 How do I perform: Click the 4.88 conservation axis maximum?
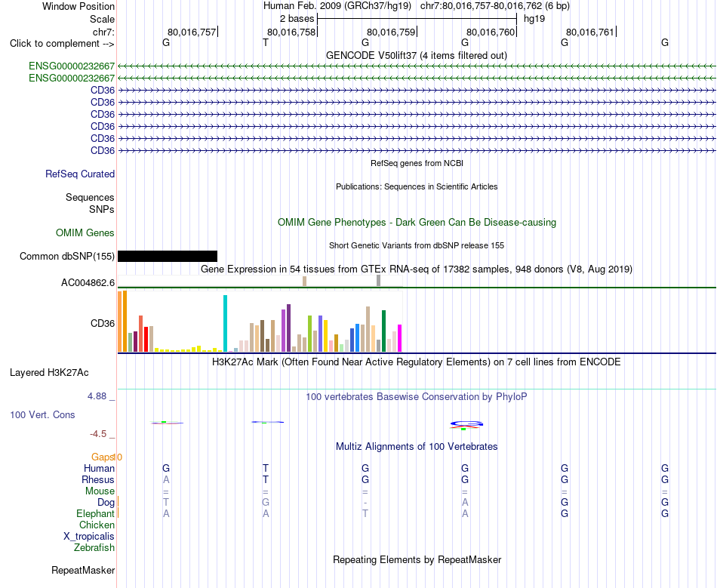click(97, 396)
